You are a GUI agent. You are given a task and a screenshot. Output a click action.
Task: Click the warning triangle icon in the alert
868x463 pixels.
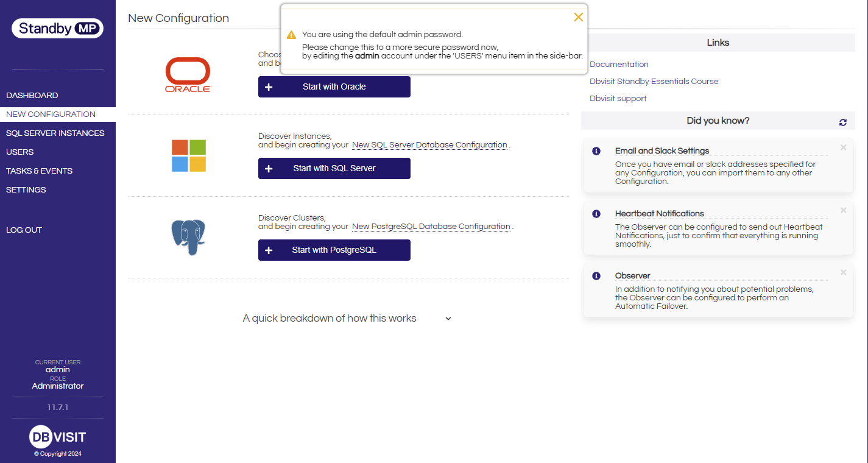point(292,35)
